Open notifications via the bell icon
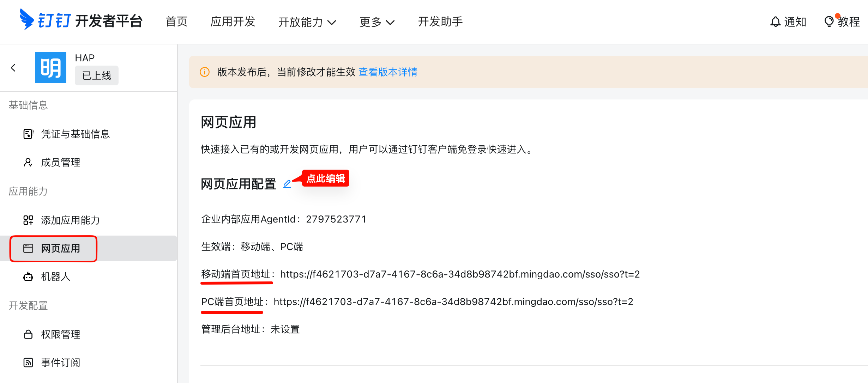 775,22
